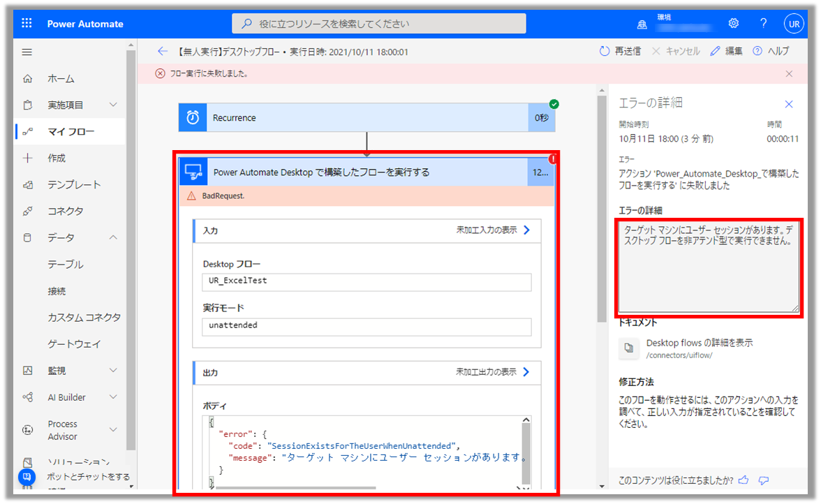Click the BadRequest warning icon

pos(191,195)
